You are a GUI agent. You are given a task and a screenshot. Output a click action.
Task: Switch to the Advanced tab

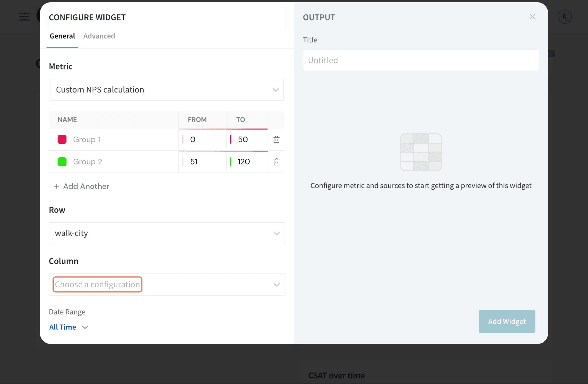99,36
